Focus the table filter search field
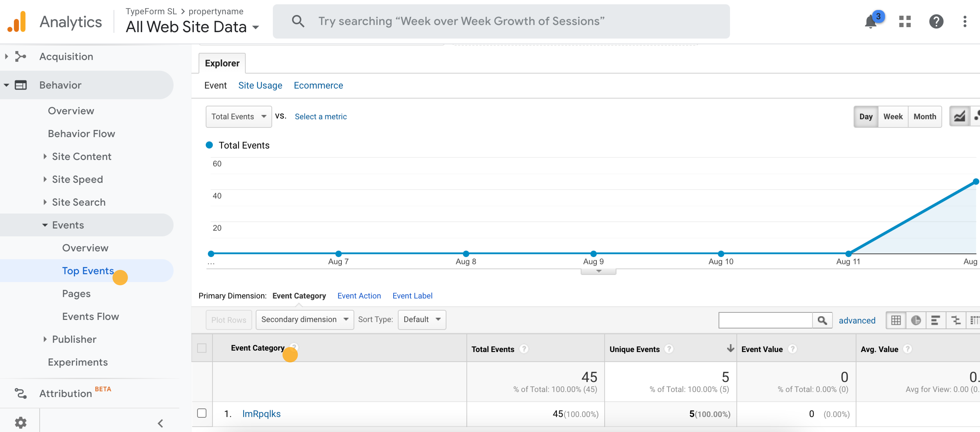 click(x=765, y=320)
